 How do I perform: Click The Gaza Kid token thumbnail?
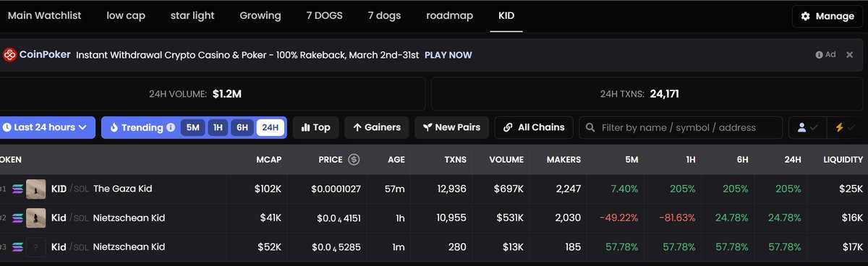click(36, 189)
